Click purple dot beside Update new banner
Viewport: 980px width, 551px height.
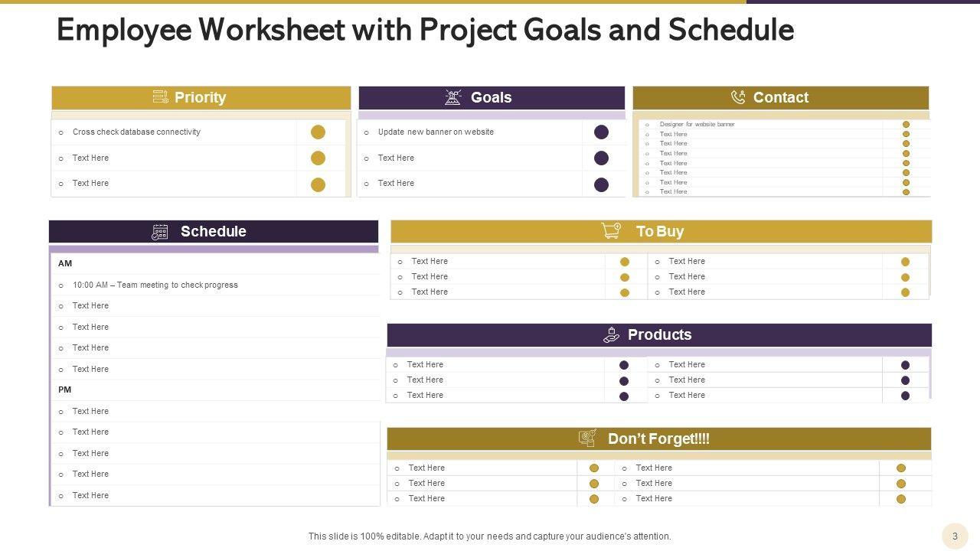coord(602,132)
